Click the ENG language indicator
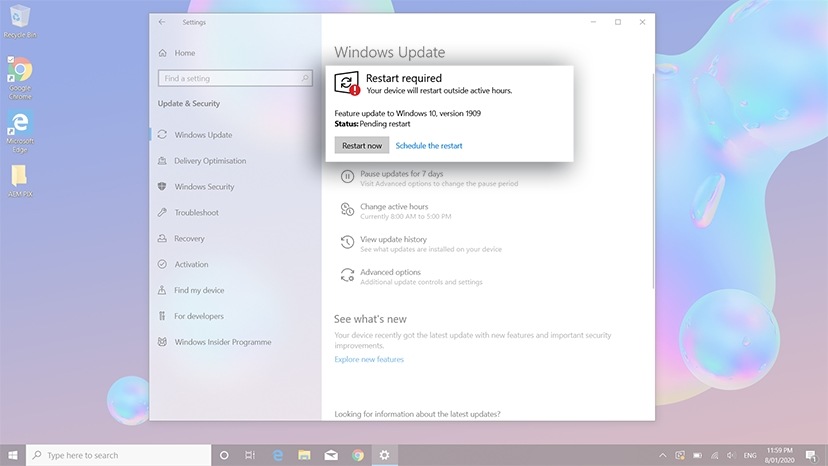The image size is (828, 466). (750, 455)
